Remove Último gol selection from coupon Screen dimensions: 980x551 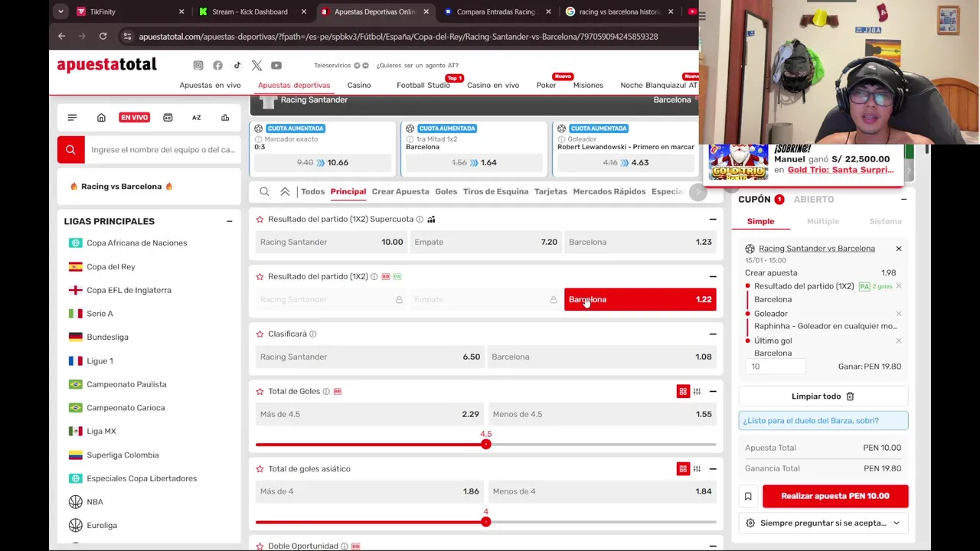pyautogui.click(x=899, y=341)
